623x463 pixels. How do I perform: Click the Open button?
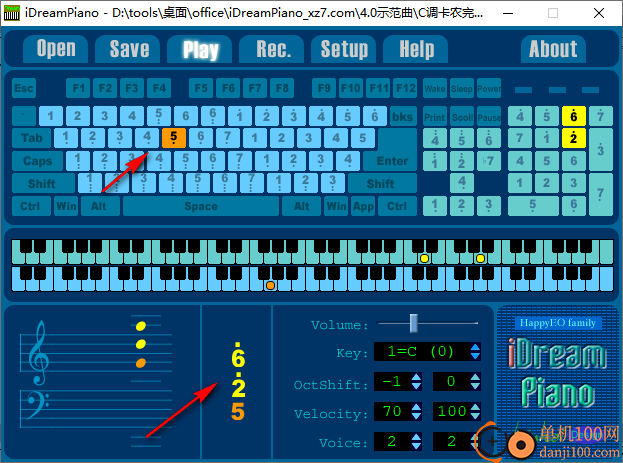[56, 49]
